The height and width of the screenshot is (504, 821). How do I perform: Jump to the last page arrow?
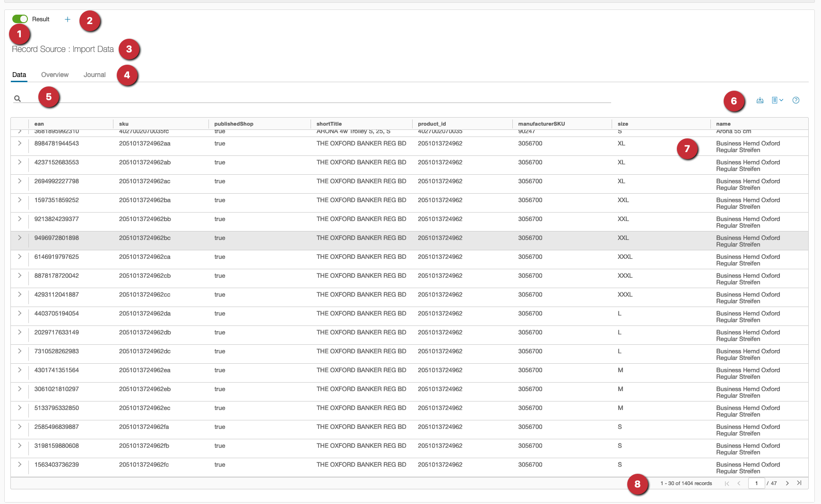point(799,483)
